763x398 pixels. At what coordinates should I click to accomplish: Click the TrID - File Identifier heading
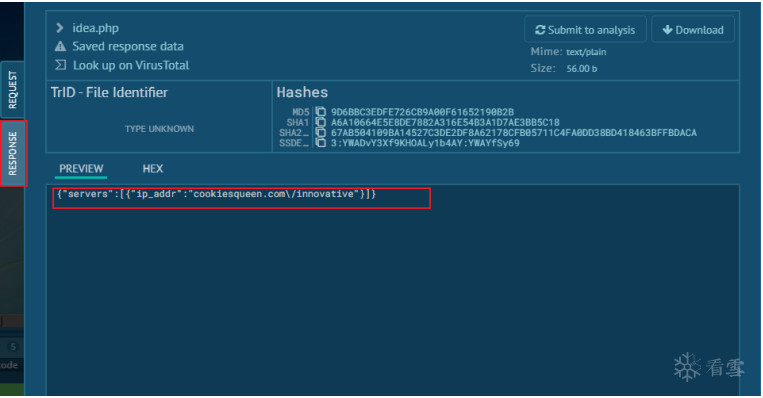point(109,92)
